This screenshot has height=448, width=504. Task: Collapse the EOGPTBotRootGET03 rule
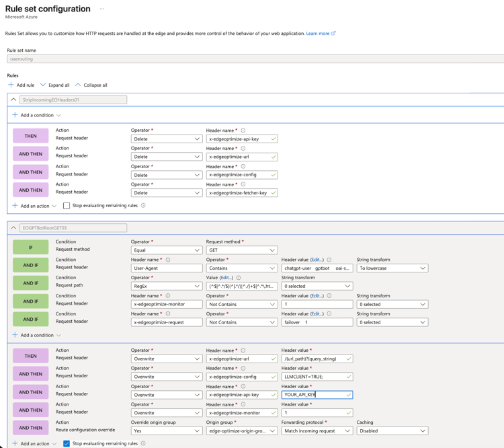(13, 228)
